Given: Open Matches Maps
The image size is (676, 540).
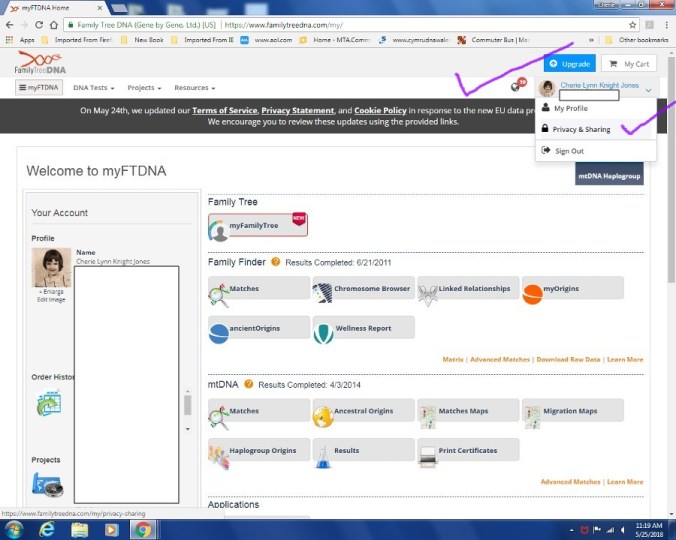Looking at the screenshot, I should tap(468, 411).
